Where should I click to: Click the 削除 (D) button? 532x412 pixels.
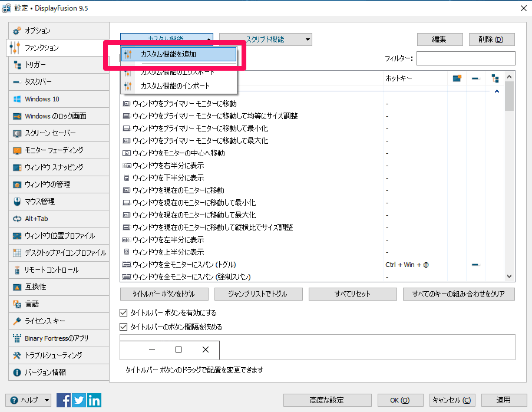coord(491,39)
